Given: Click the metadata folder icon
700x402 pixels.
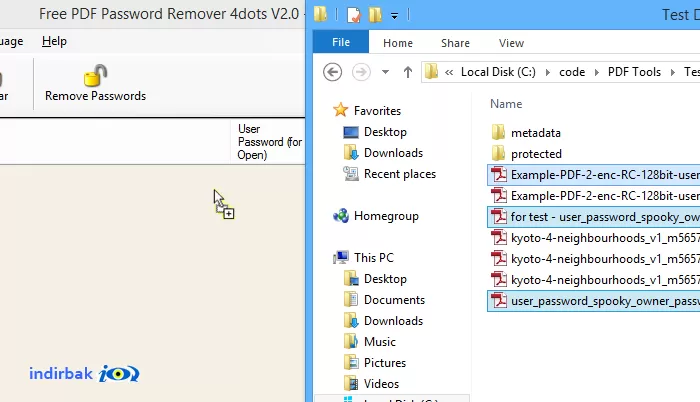Looking at the screenshot, I should pos(498,132).
